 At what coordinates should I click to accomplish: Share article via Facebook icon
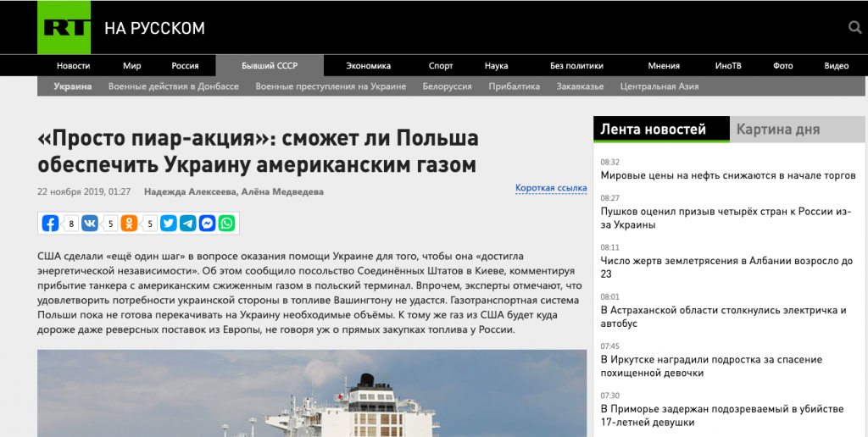coord(50,224)
